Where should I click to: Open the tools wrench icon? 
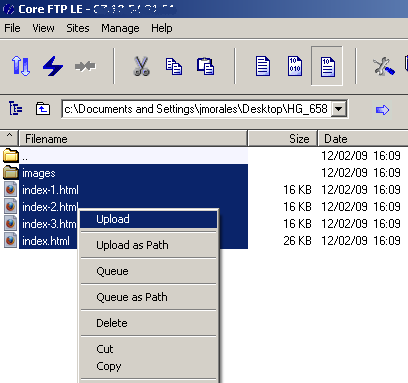(384, 66)
